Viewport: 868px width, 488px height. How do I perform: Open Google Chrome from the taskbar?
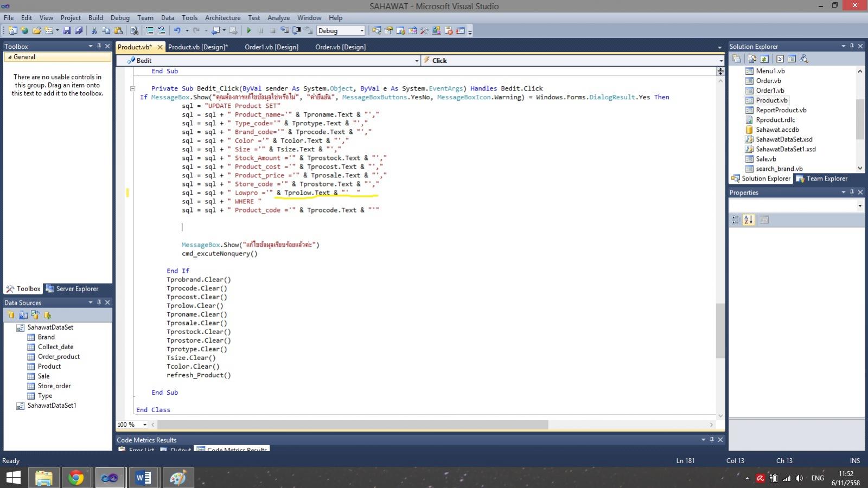76,478
